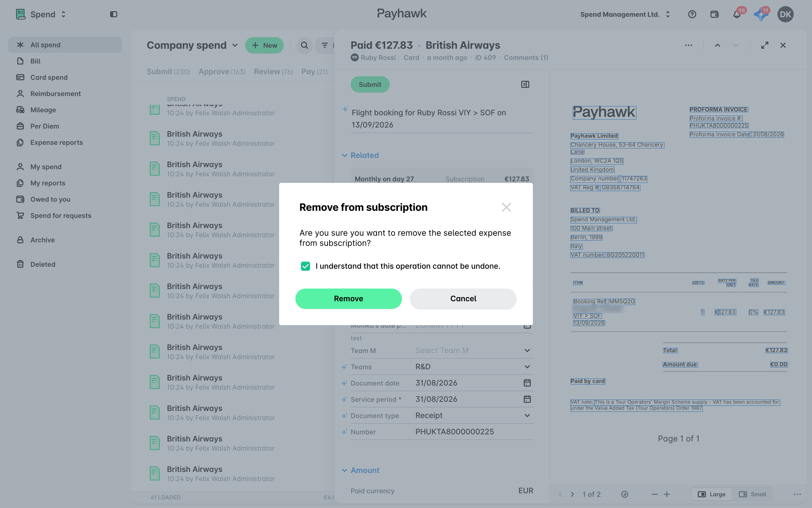Toggle document preview panel icon

[525, 84]
